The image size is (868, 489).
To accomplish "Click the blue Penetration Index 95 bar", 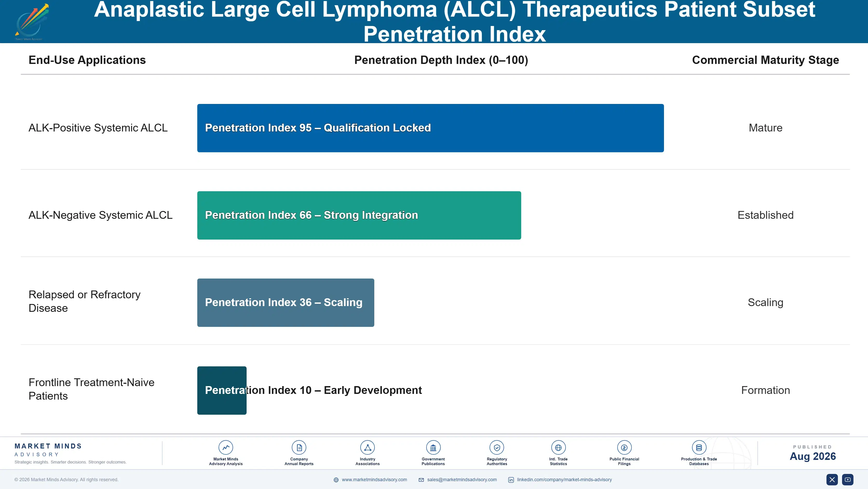I will 430,128.
